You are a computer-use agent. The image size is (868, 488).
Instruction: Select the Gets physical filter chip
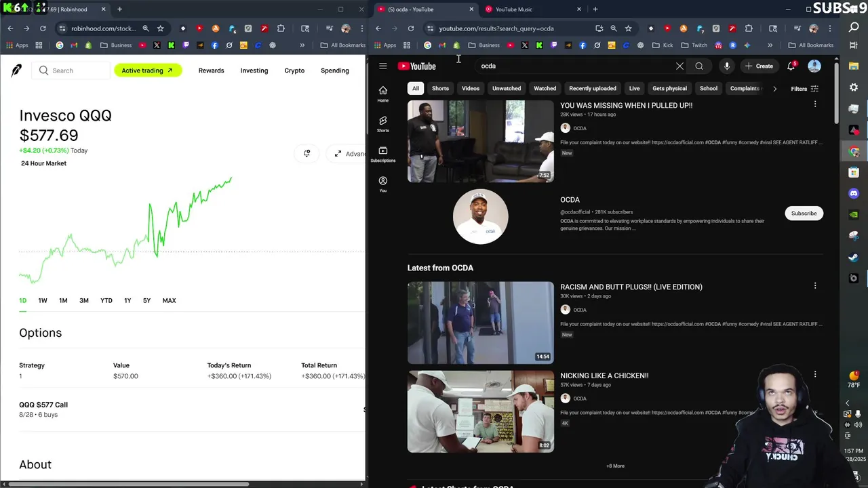pos(669,89)
